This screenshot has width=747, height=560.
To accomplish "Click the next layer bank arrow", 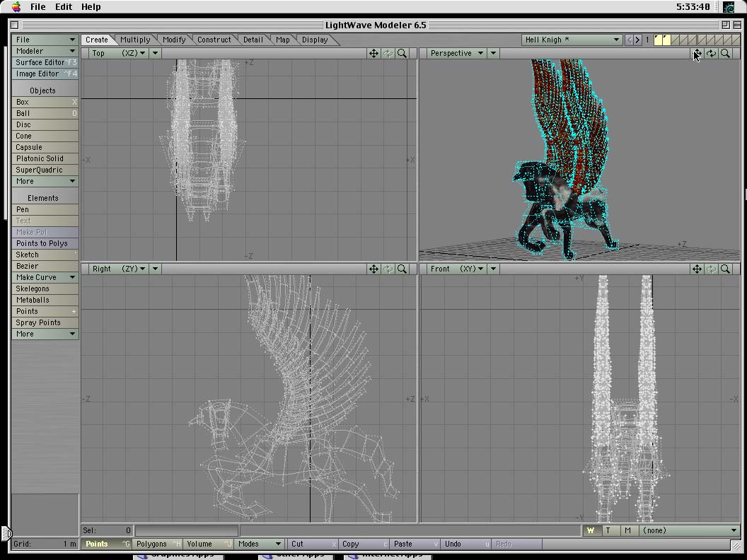I will point(637,40).
